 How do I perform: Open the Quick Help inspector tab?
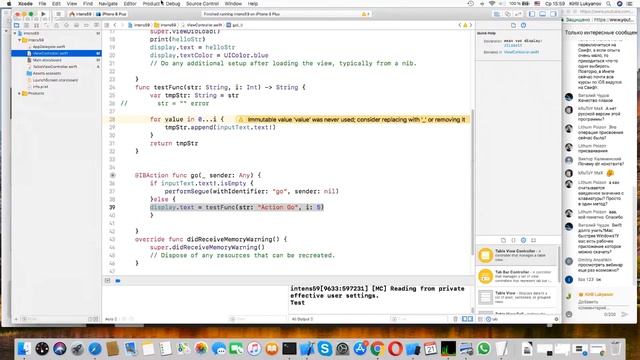(x=524, y=25)
